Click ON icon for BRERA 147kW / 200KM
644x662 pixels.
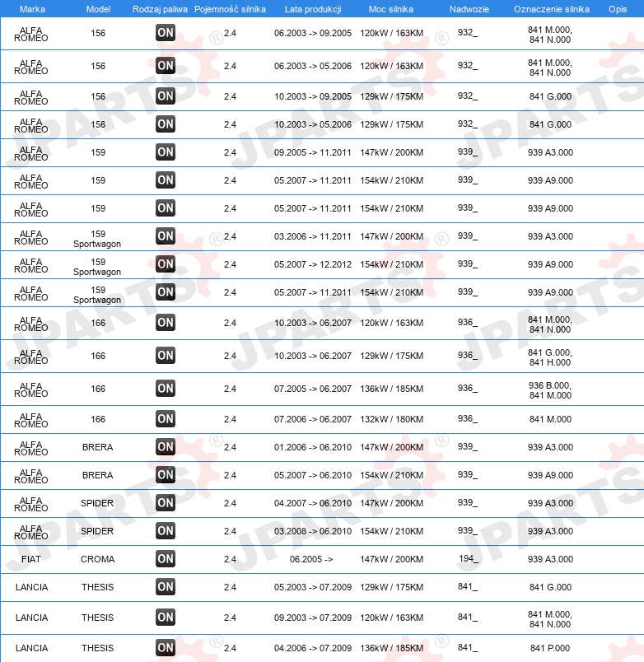click(165, 446)
